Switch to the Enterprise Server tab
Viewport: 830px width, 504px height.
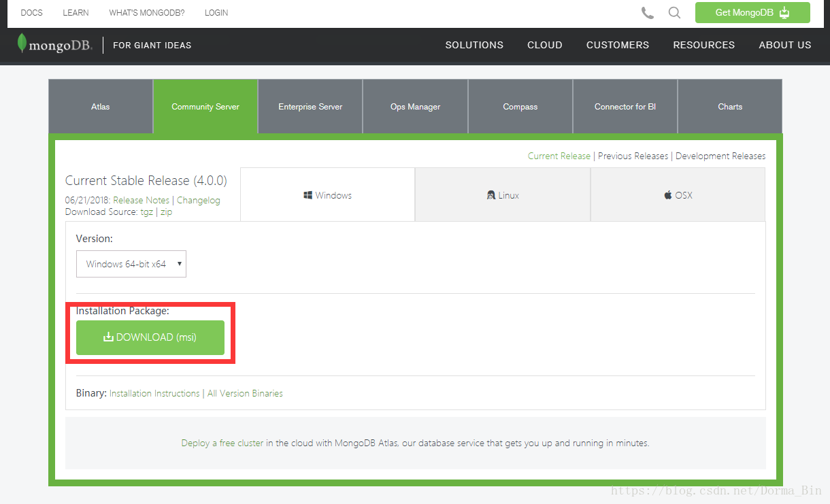pos(310,106)
